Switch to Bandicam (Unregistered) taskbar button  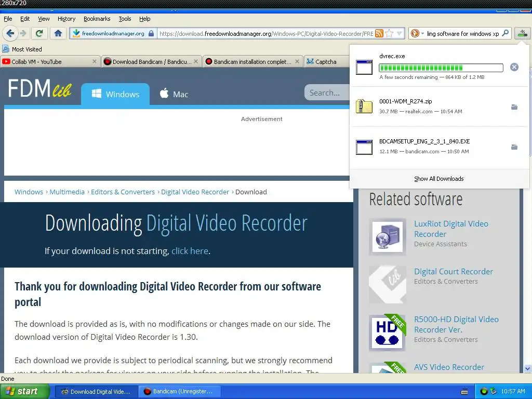point(180,392)
